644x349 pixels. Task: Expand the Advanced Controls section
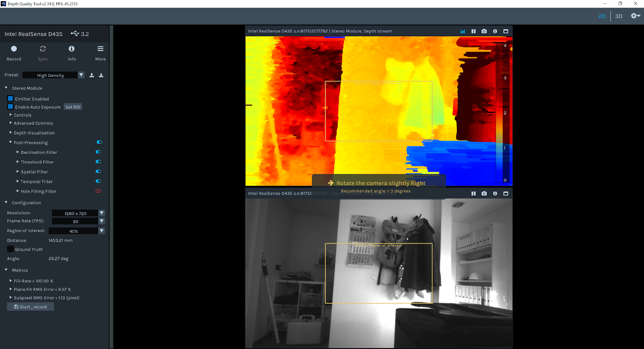tap(33, 123)
